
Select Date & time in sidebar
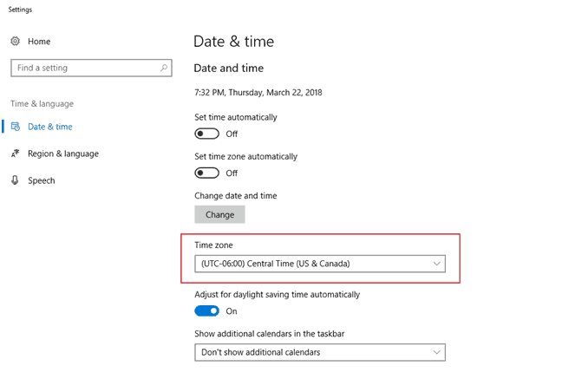50,127
